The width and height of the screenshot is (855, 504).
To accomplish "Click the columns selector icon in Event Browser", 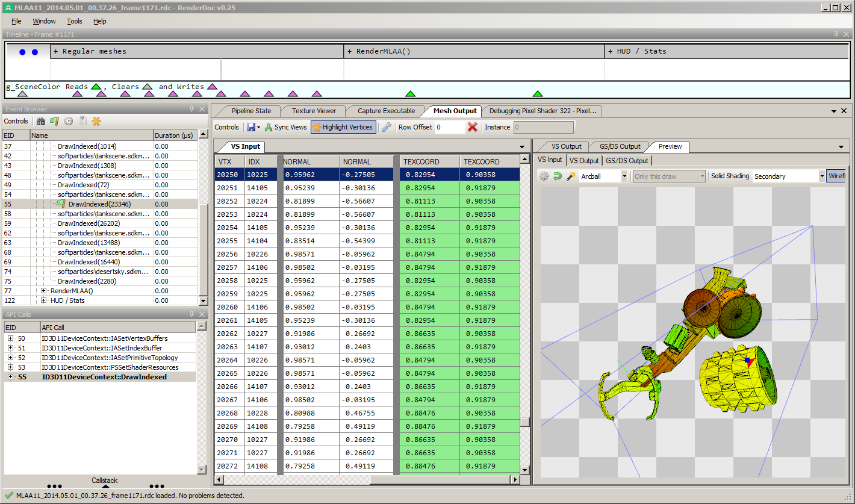I will point(82,121).
